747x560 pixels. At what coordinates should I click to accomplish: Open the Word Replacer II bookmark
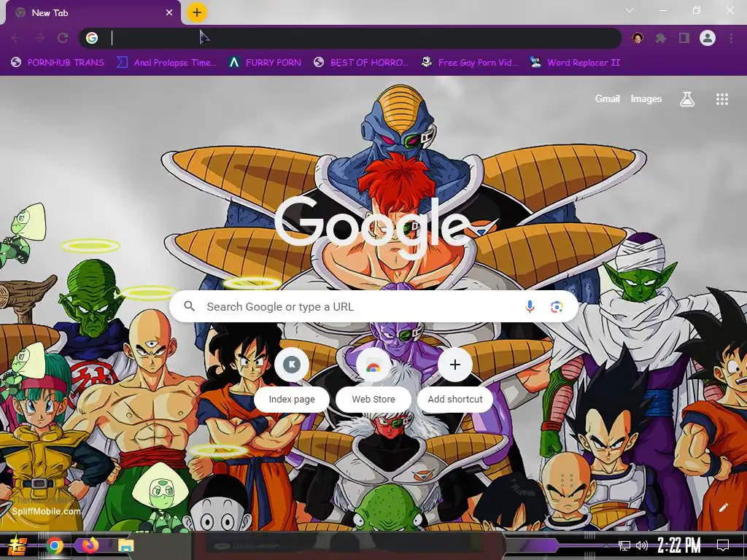576,63
